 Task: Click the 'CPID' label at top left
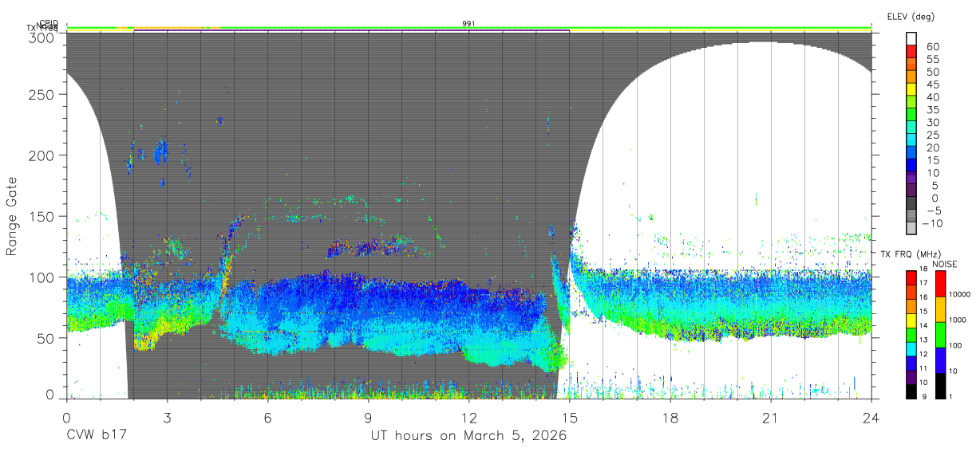(x=49, y=23)
